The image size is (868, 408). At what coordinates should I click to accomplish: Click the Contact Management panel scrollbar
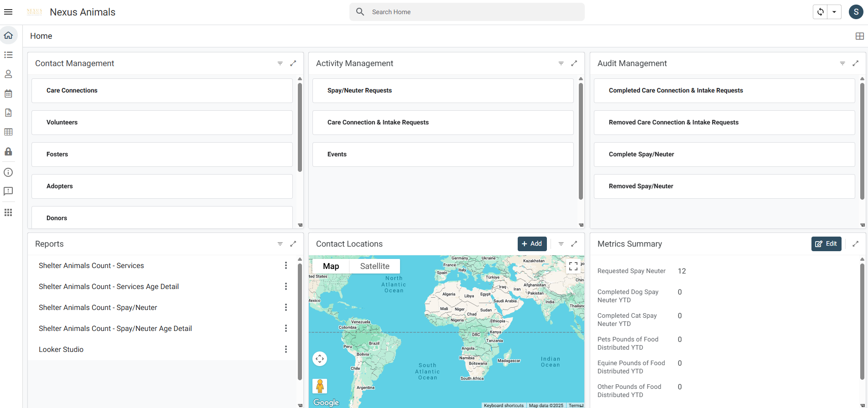(x=300, y=128)
